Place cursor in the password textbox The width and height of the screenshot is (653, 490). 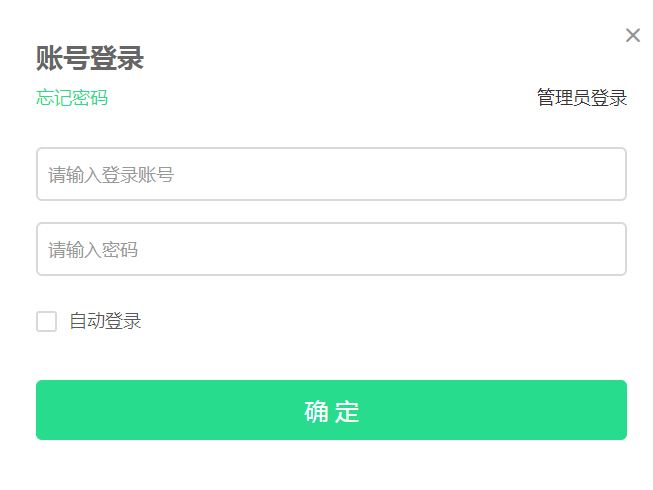tap(331, 249)
